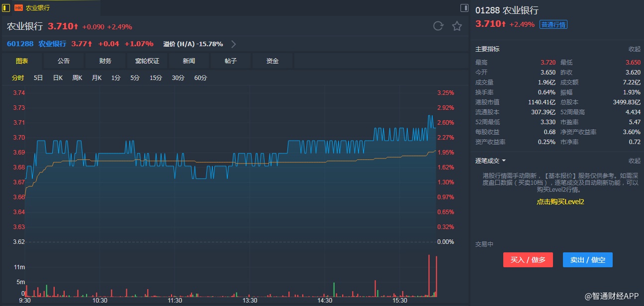Switch chart to 日K

click(x=58, y=78)
